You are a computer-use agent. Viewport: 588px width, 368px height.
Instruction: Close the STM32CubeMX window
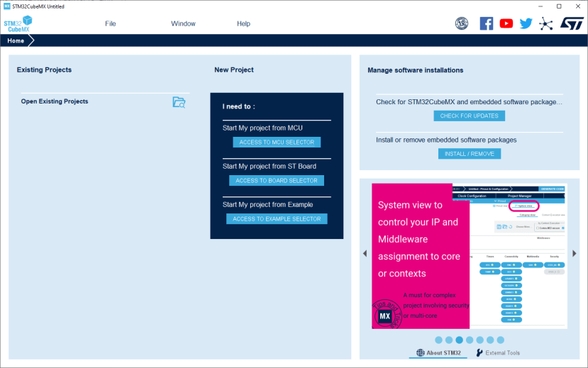pos(578,6)
